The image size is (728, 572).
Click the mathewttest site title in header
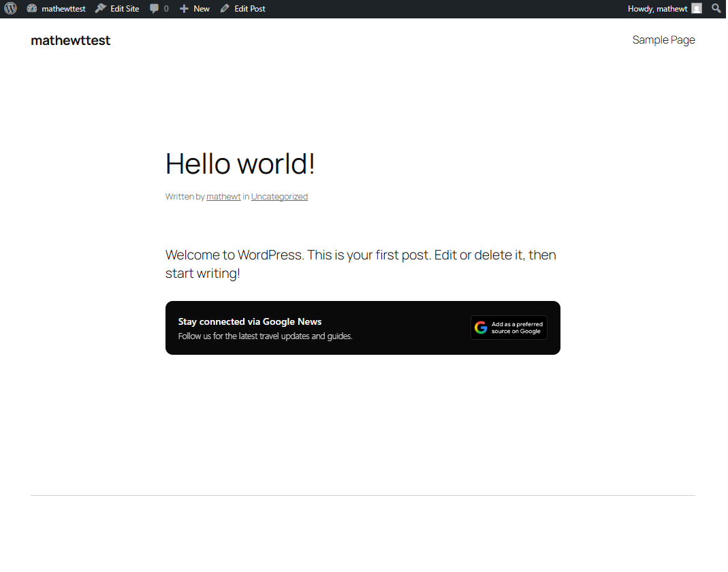71,40
